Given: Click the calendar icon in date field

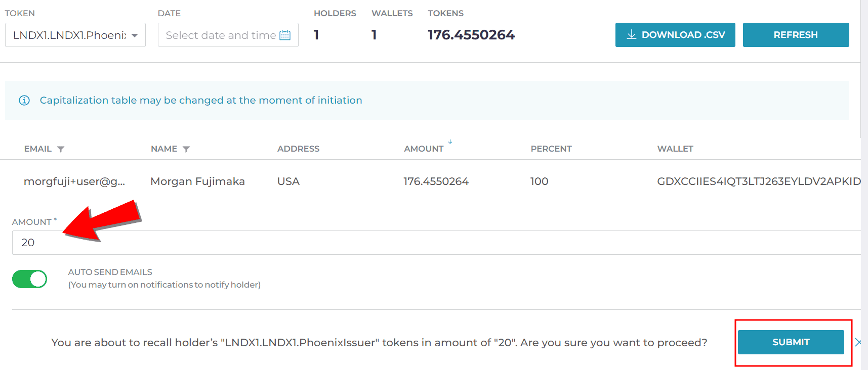Looking at the screenshot, I should pyautogui.click(x=285, y=35).
